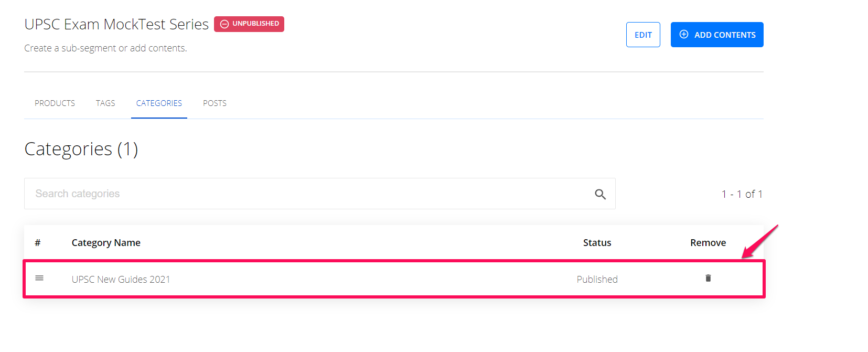The width and height of the screenshot is (868, 352).
Task: Click the Published status text in row
Action: click(597, 280)
